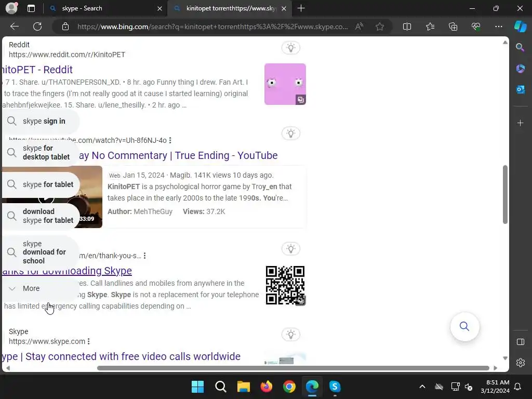Screen dimensions: 532x399
Task: Close the 'skype - Search' tab
Action: 159,8
